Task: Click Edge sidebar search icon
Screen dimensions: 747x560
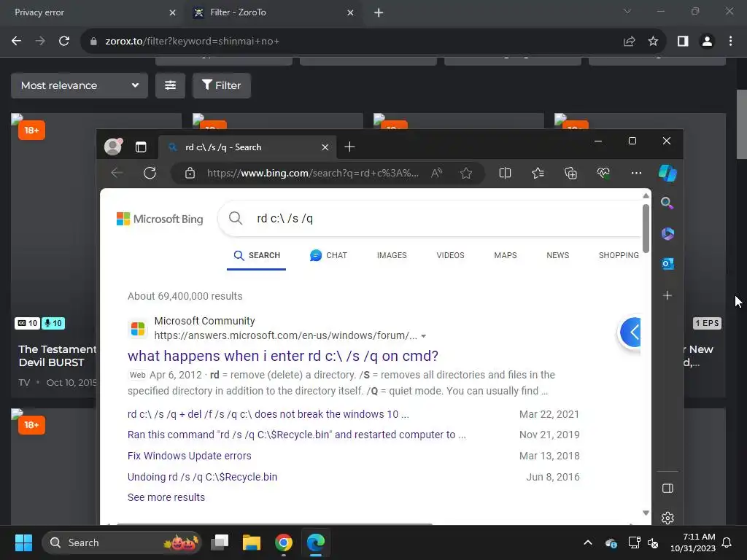Action: click(x=667, y=203)
